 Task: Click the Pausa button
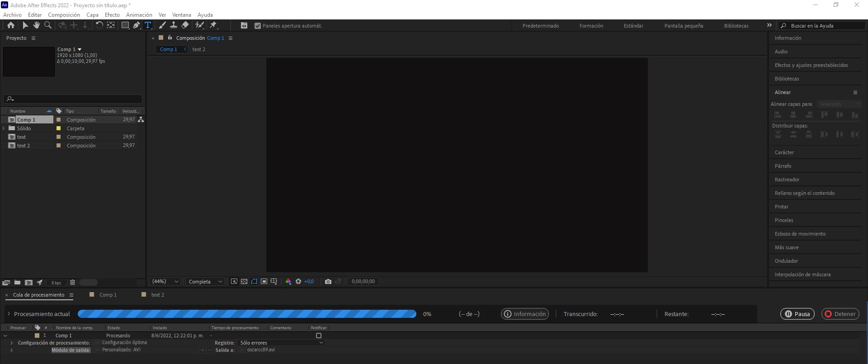797,314
